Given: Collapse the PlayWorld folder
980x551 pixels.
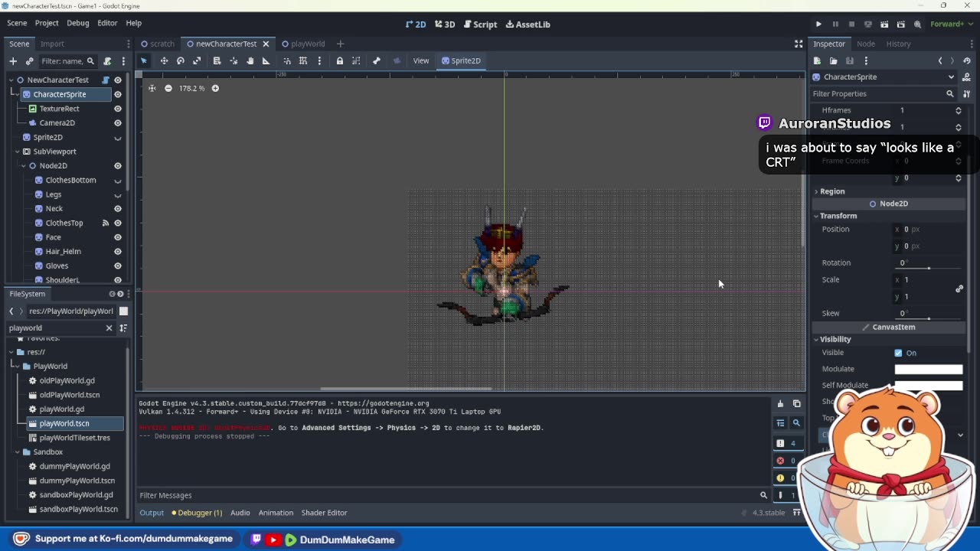Looking at the screenshot, I should pyautogui.click(x=17, y=366).
